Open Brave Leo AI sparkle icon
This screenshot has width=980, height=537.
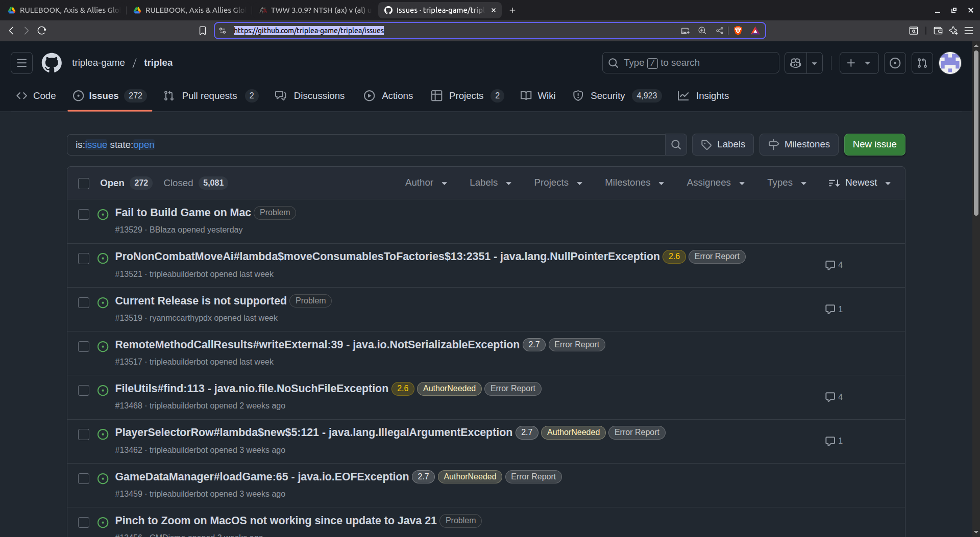click(953, 31)
